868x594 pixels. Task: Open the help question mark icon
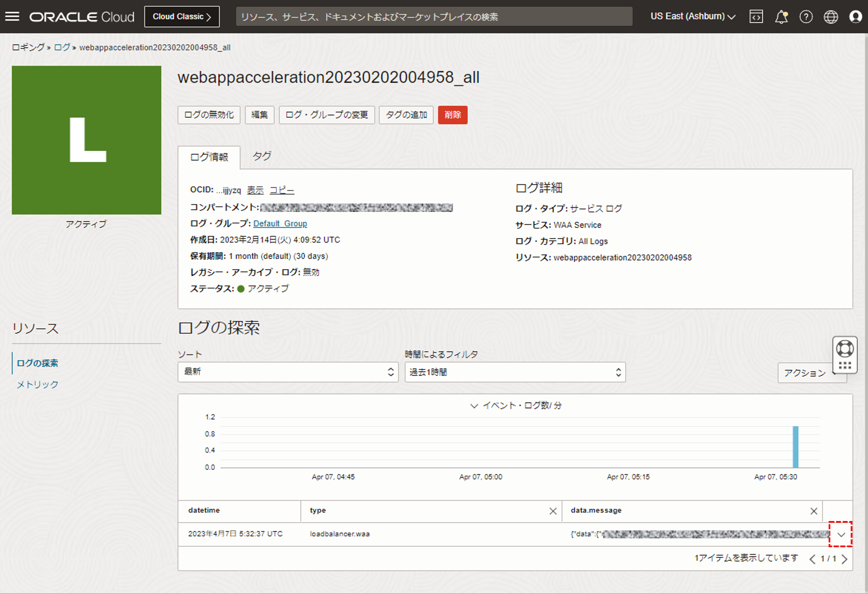[x=806, y=17]
